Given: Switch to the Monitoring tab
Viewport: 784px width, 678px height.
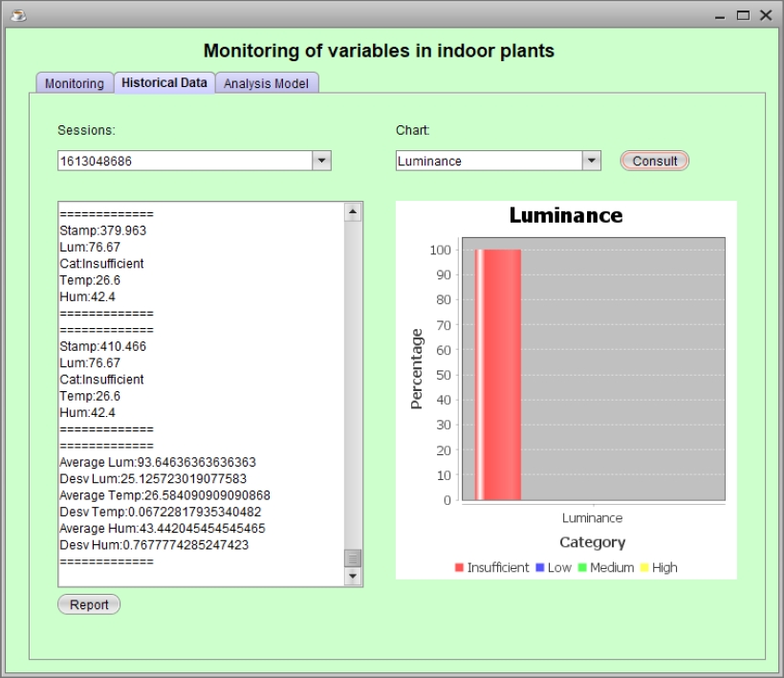Looking at the screenshot, I should 75,83.
